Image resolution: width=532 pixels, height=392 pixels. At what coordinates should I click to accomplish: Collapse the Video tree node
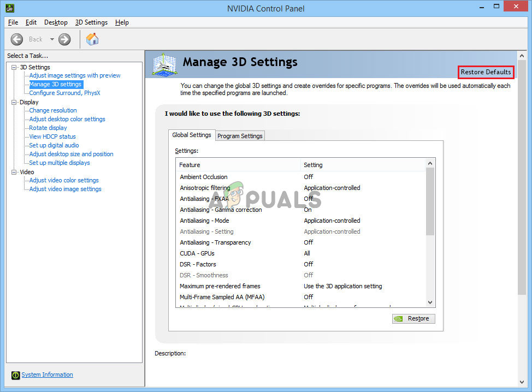coord(14,172)
